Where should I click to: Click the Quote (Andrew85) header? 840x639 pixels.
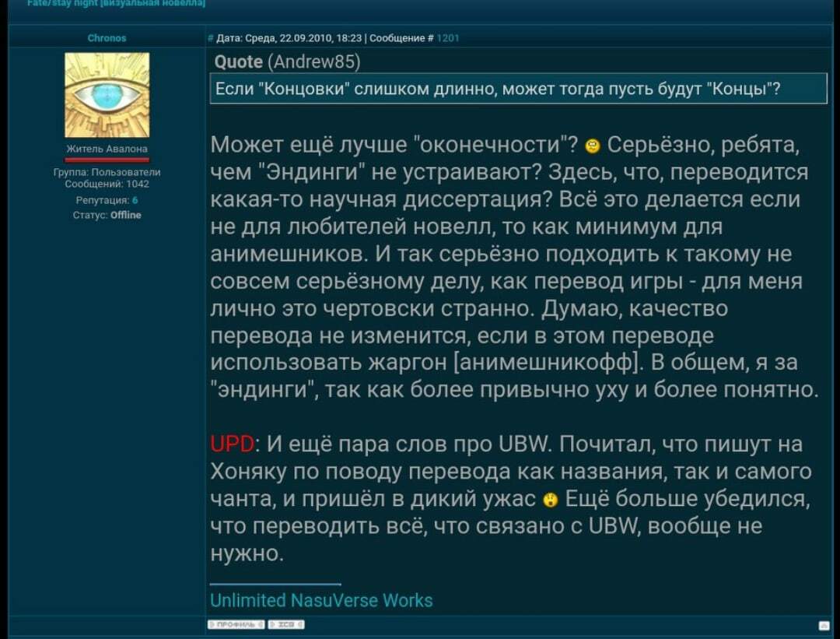click(287, 62)
